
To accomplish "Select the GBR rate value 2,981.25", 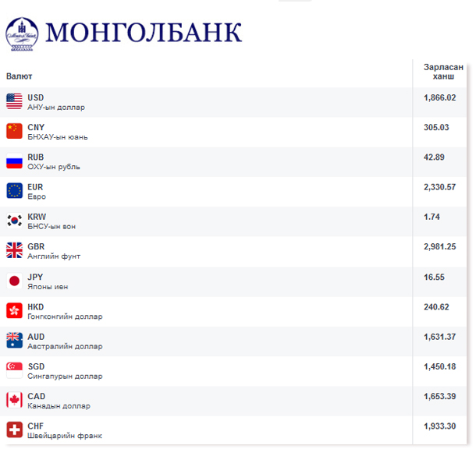I will tap(441, 247).
